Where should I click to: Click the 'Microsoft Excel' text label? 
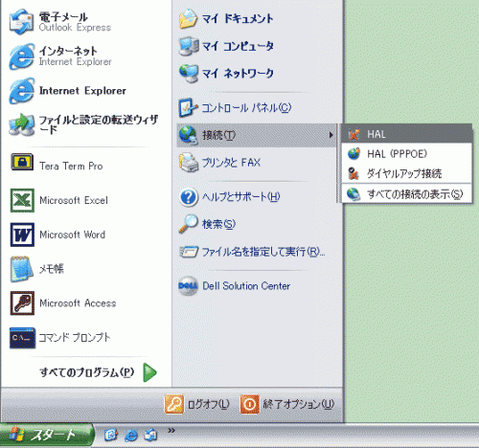click(74, 200)
